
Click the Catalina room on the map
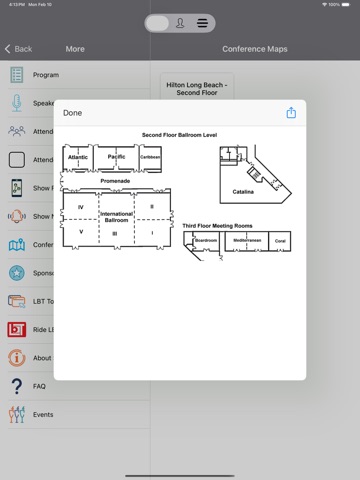[243, 192]
